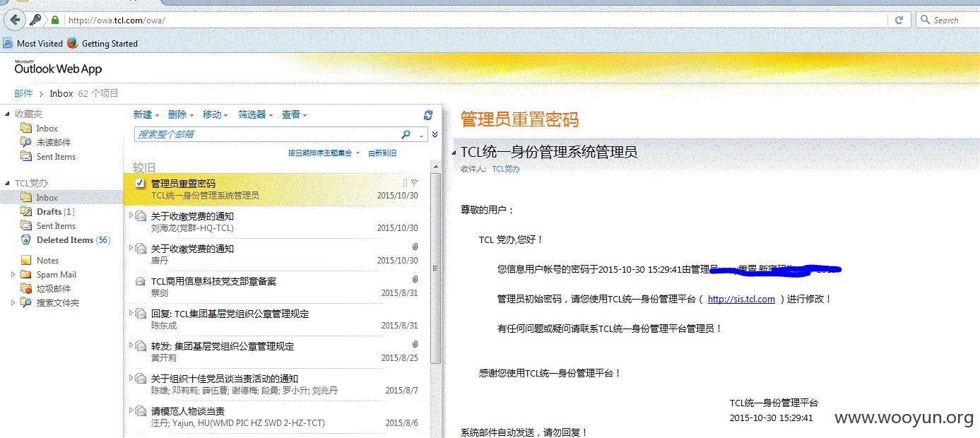Select Sent Items under TCL党办

coord(56,226)
